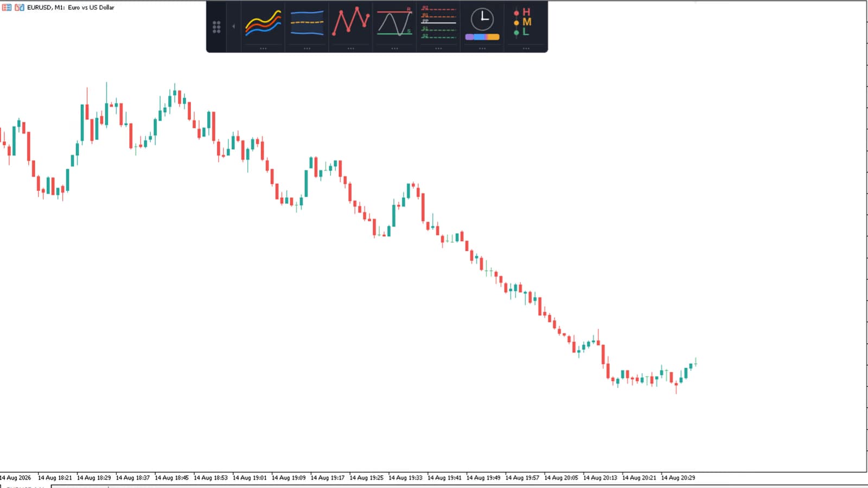868x488 pixels.
Task: Select the red zigzag indicator
Action: coord(351,22)
